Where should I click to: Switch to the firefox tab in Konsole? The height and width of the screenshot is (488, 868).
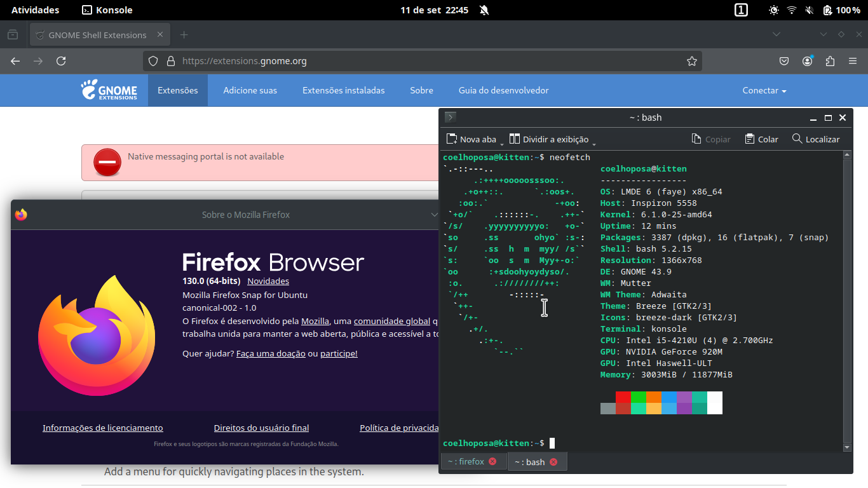point(466,462)
